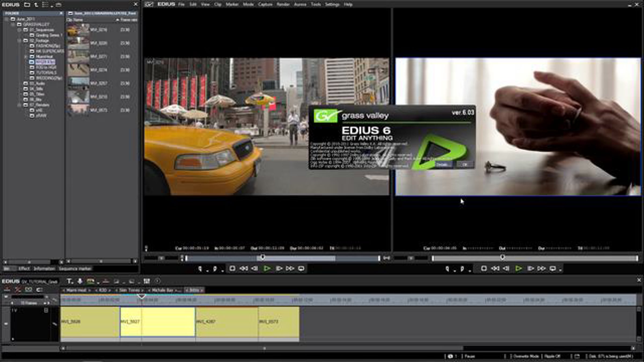
Task: Collapse the 07_Renders folder
Action: coord(19,105)
